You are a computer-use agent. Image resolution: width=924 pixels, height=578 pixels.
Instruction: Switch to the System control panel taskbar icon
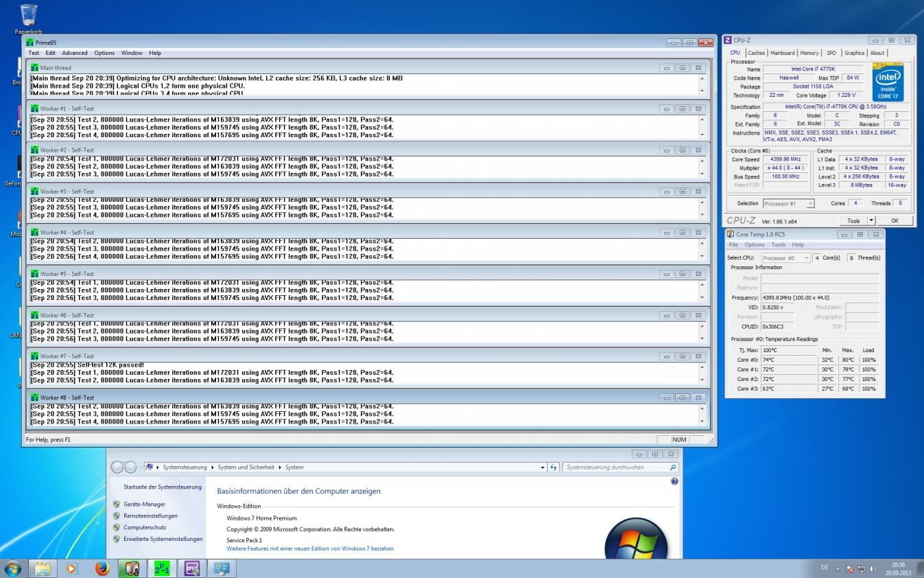pyautogui.click(x=222, y=568)
